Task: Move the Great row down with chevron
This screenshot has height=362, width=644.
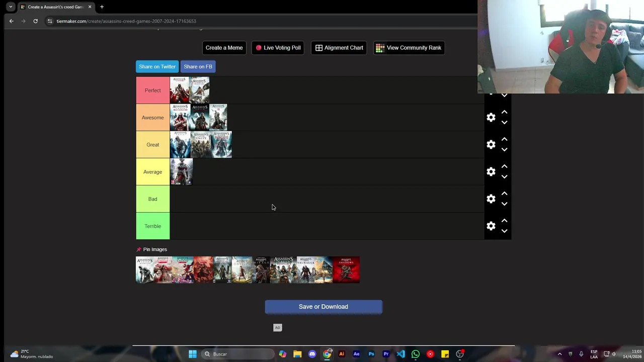Action: pyautogui.click(x=504, y=150)
